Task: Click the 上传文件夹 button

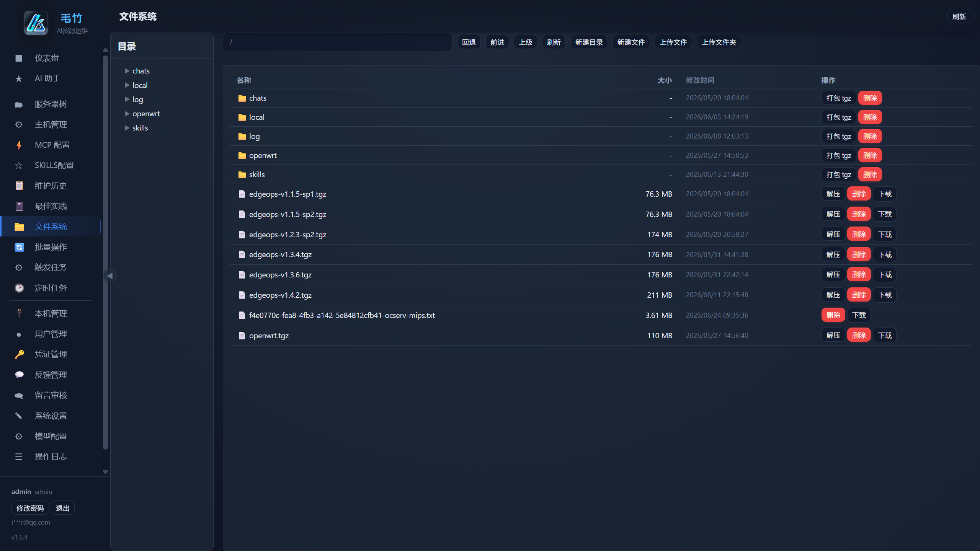Action: click(719, 42)
